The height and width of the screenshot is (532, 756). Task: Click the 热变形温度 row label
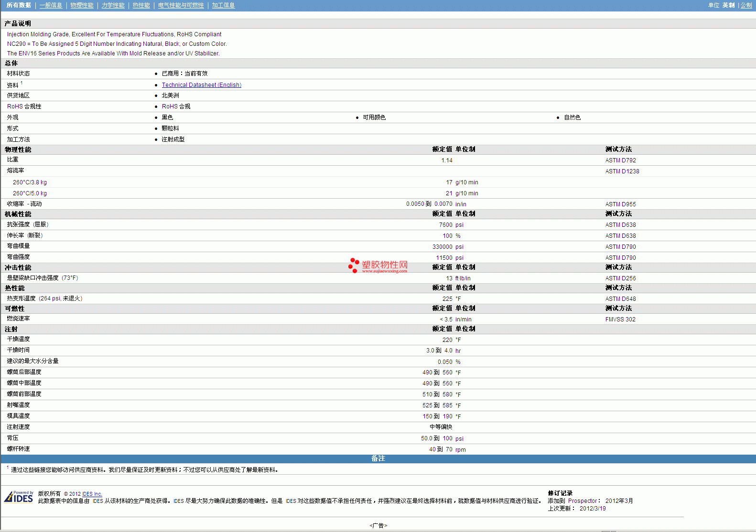click(44, 299)
